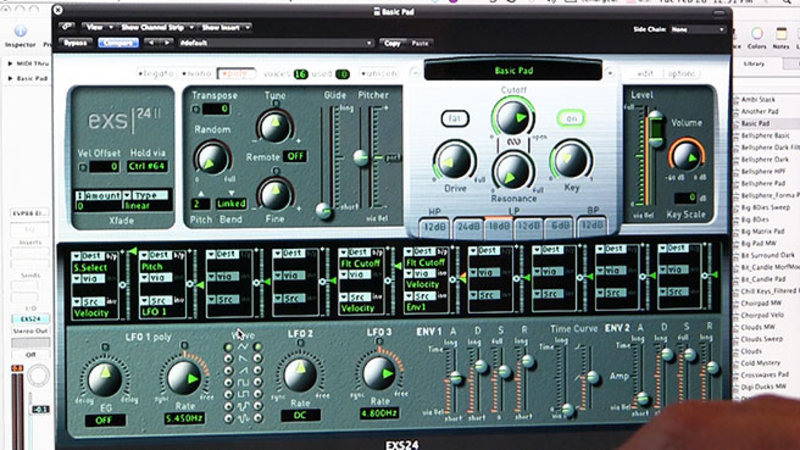Click the LFO 1 EG delay/decay knob
This screenshot has width=800, height=450.
tap(105, 379)
